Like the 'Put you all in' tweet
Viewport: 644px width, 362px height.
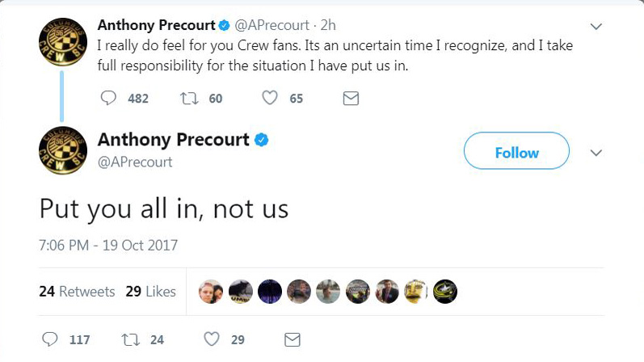[x=212, y=339]
